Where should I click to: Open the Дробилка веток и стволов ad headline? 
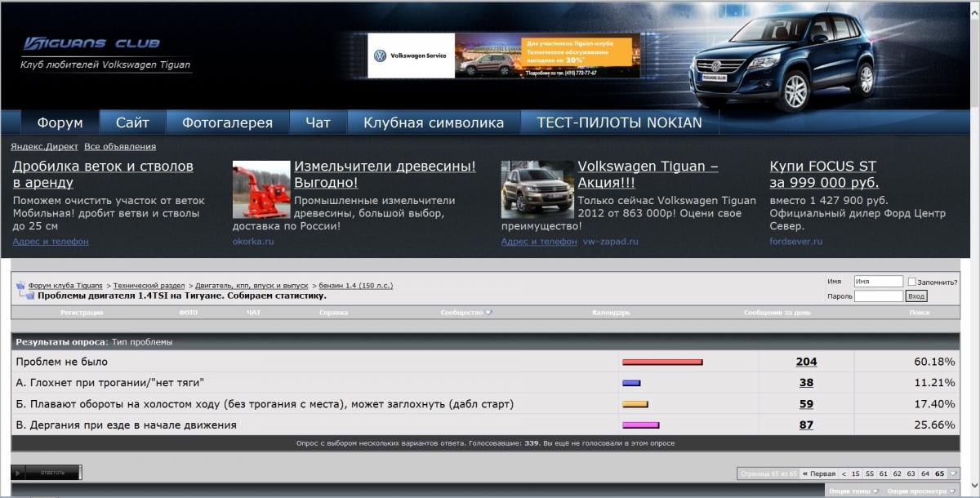[x=103, y=174]
